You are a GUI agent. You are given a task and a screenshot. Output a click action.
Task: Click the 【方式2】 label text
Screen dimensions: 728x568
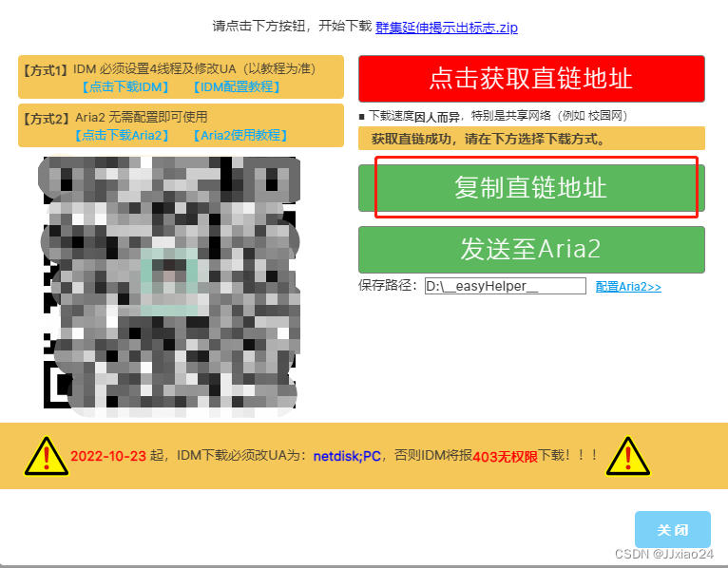[x=47, y=119]
